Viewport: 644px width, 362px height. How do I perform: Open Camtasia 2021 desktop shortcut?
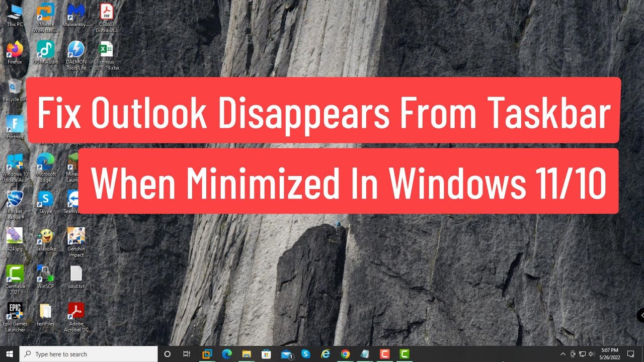pos(15,280)
